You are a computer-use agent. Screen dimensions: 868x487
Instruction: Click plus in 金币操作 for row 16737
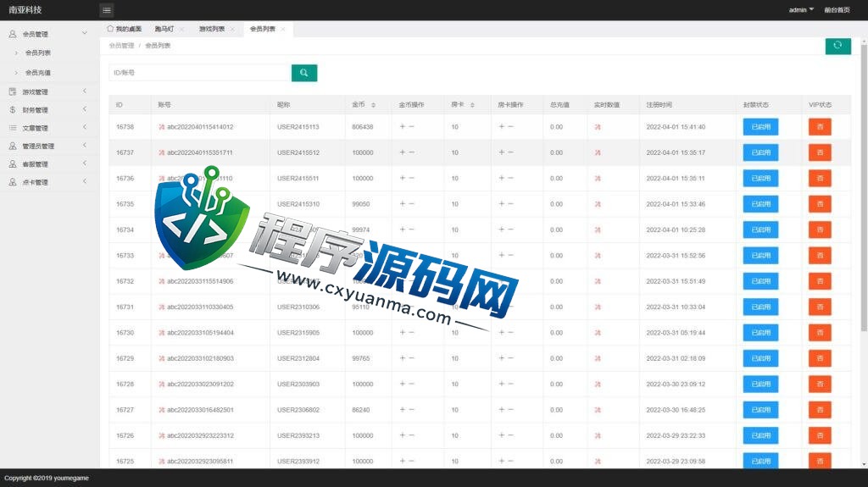[403, 152]
